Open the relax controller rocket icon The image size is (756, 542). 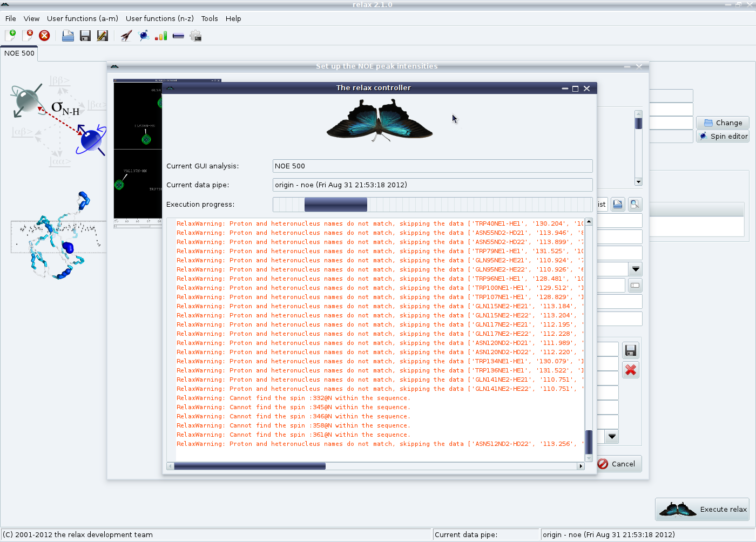click(126, 36)
